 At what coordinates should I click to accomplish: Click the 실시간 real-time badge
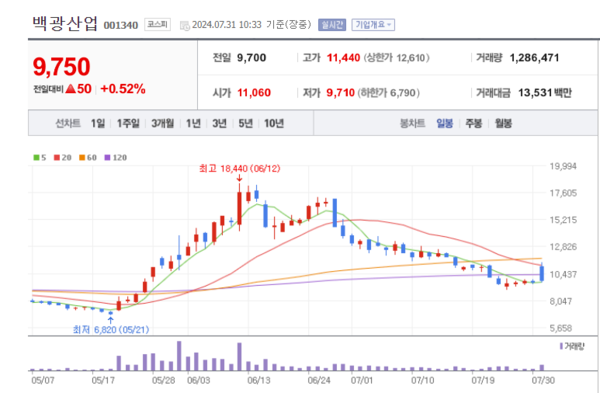pos(332,25)
